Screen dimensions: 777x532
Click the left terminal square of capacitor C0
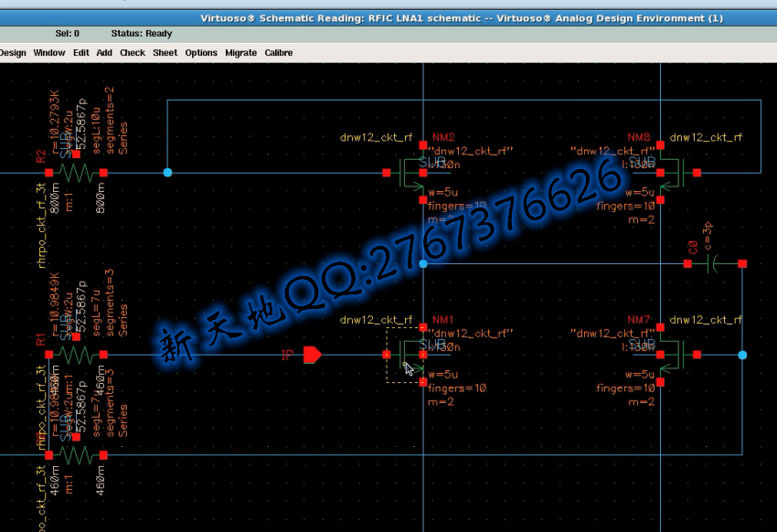(687, 264)
